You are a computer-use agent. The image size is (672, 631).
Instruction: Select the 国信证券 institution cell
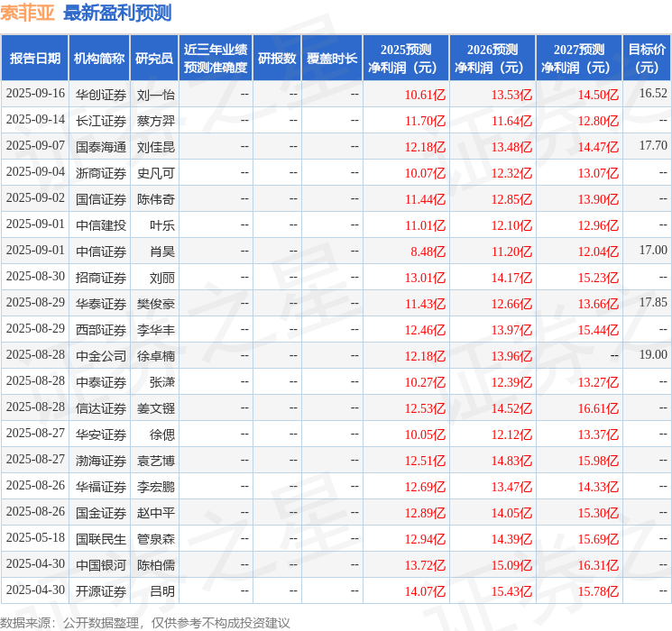pos(101,199)
